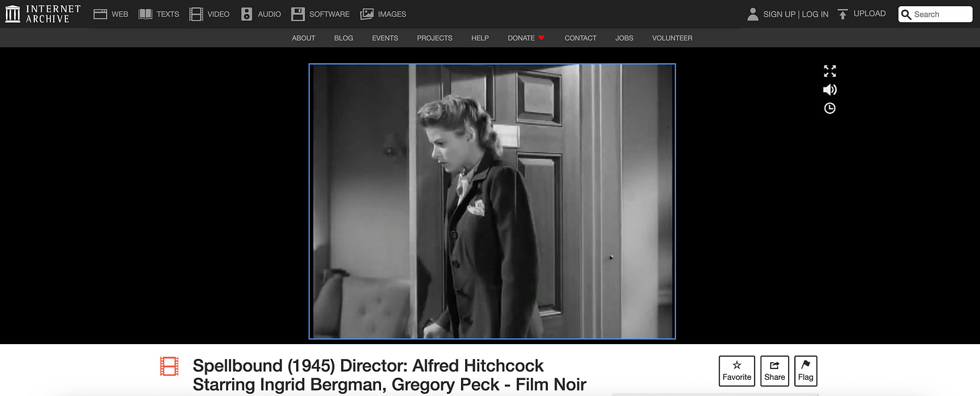
Task: Open the Help menu item
Action: [x=480, y=38]
